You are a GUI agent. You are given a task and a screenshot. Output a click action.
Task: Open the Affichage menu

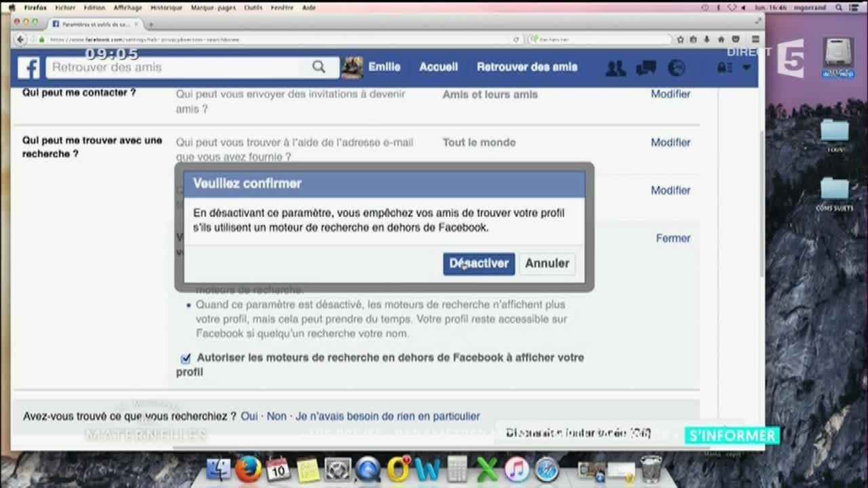tap(127, 7)
